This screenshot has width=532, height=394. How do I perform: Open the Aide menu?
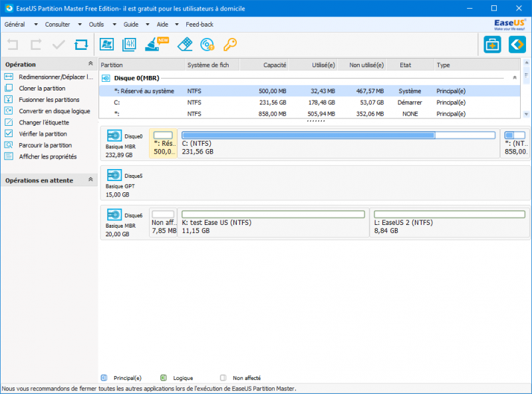162,25
